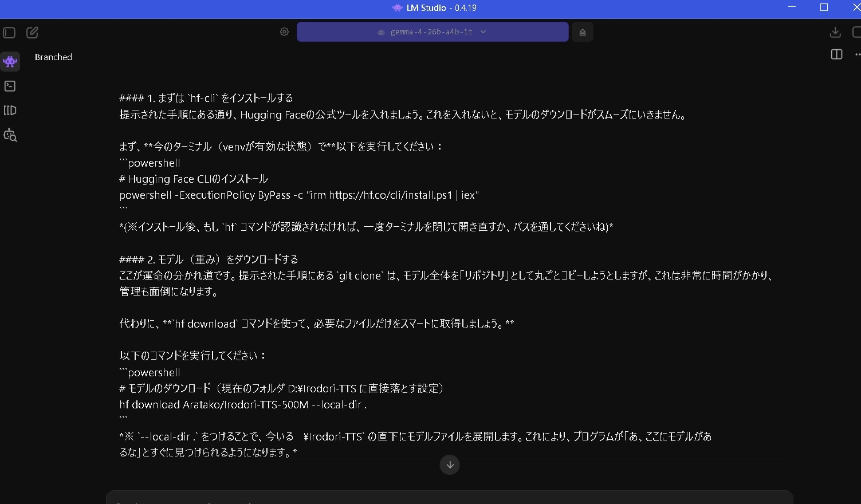Open My Models library sidebar icon
Image resolution: width=861 pixels, height=504 pixels.
[x=10, y=111]
